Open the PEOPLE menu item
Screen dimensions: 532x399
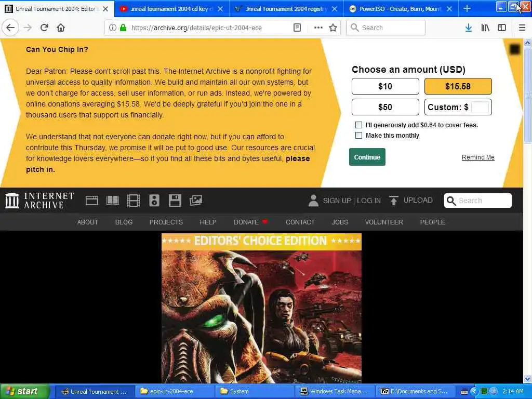[x=432, y=222]
